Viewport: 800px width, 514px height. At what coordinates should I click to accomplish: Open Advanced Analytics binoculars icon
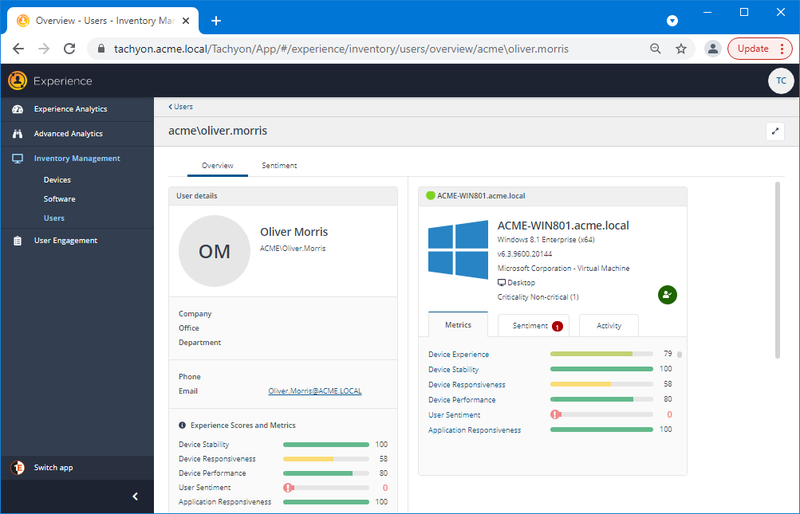click(17, 134)
